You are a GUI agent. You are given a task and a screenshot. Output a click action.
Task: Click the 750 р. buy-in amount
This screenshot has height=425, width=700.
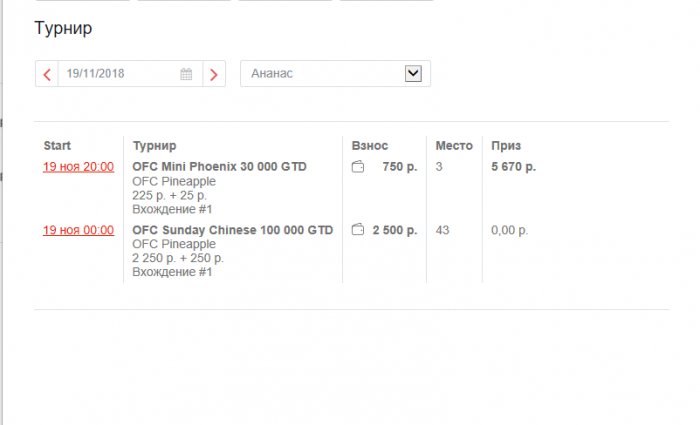pyautogui.click(x=400, y=167)
